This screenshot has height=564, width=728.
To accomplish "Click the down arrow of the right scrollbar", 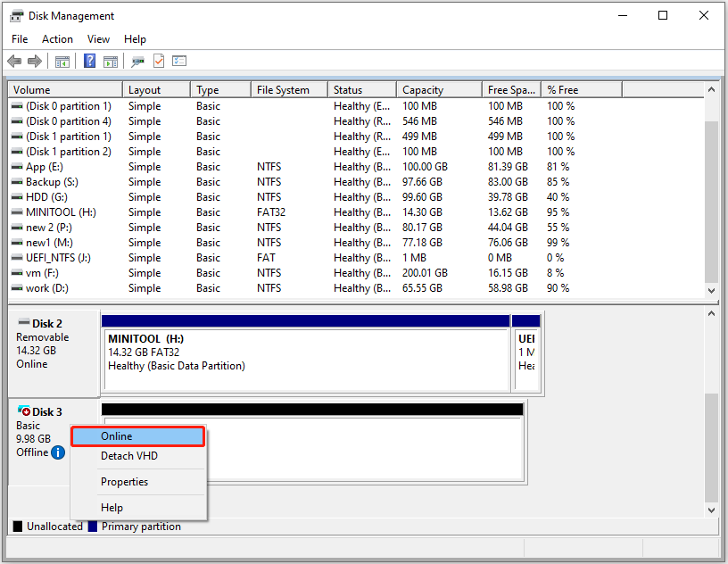I will (711, 289).
